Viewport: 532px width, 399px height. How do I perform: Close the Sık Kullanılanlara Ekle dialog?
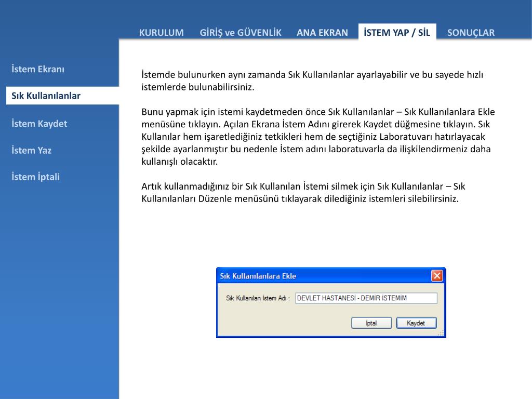pos(436,276)
